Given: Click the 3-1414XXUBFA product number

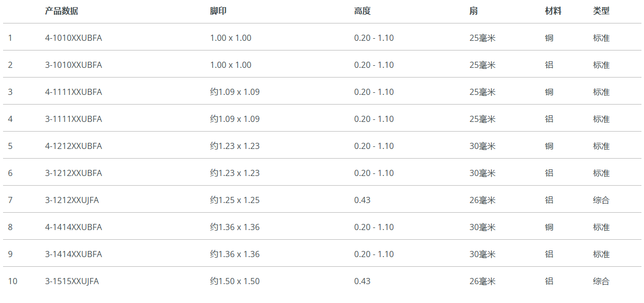Looking at the screenshot, I should click(x=74, y=254).
